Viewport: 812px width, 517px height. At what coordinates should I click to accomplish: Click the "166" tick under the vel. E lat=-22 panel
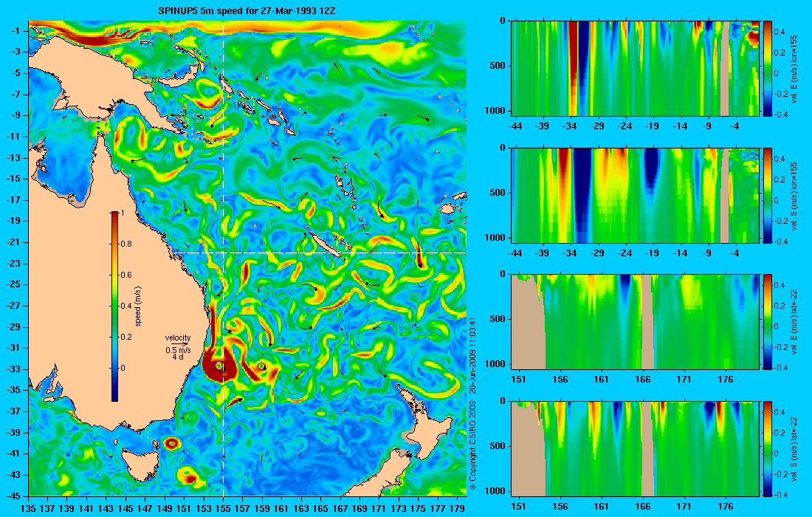[x=643, y=380]
